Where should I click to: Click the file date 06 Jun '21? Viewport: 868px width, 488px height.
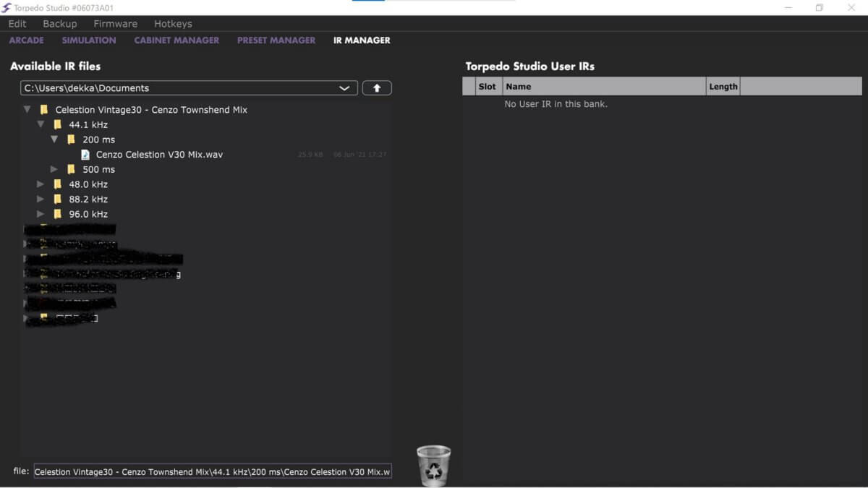tap(359, 155)
